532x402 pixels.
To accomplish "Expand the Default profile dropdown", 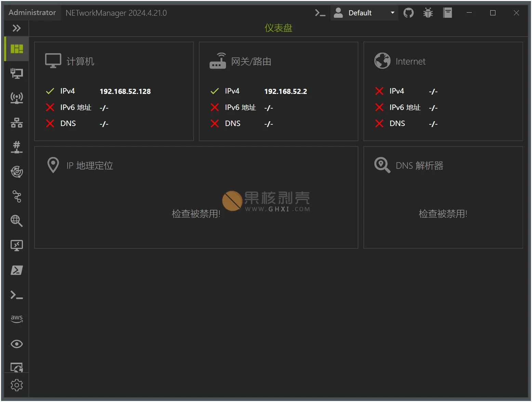I will coord(392,13).
